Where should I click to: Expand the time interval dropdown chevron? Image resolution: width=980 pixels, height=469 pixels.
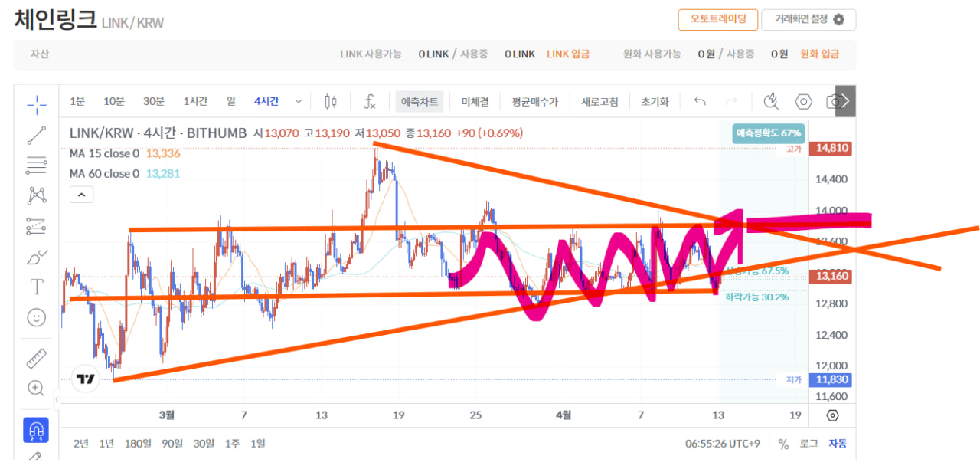point(299,101)
